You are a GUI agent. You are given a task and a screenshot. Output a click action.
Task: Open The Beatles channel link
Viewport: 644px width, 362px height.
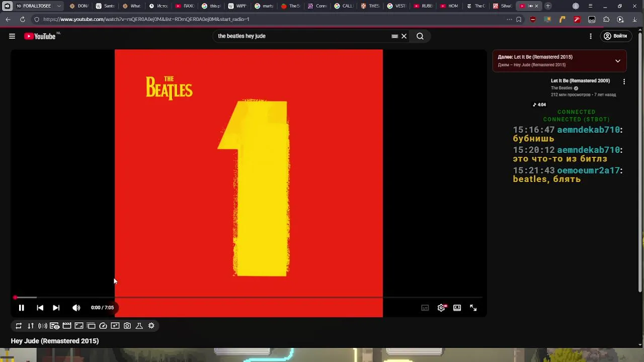click(561, 88)
